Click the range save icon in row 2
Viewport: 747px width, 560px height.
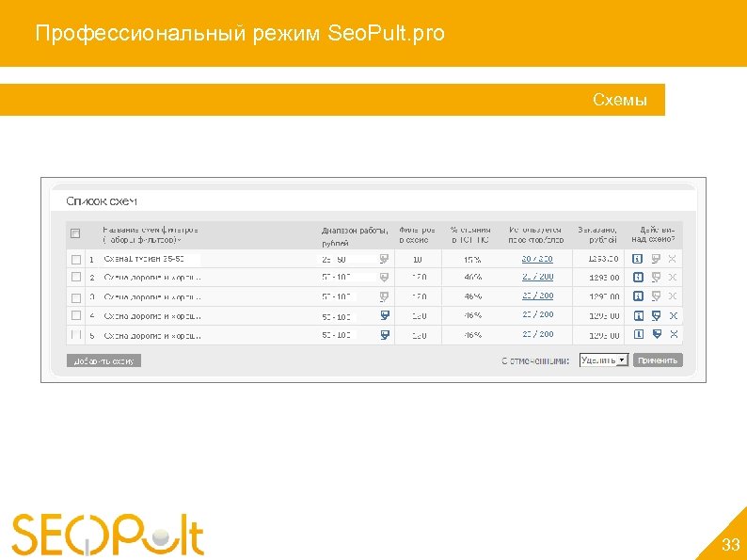point(384,278)
